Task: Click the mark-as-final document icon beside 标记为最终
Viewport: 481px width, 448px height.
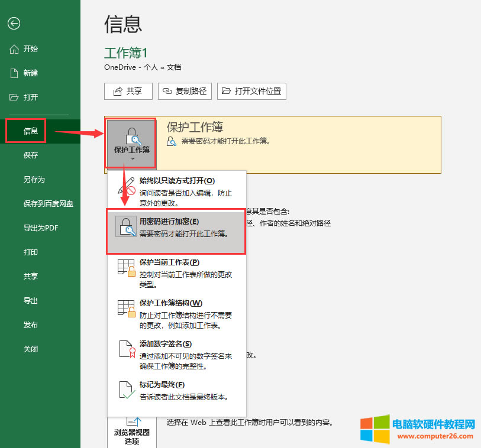Action: tap(125, 390)
